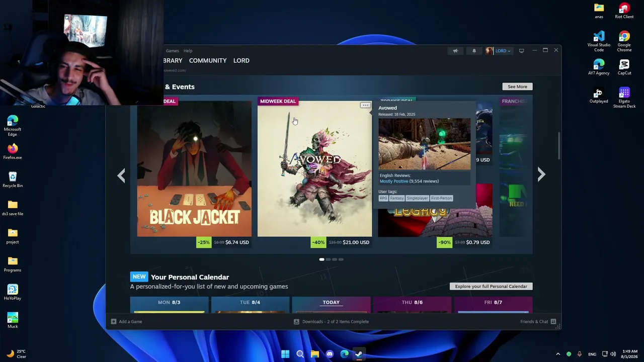Viewport: 644px width, 362px height.
Task: Show hidden system tray icons
Action: [557, 354]
